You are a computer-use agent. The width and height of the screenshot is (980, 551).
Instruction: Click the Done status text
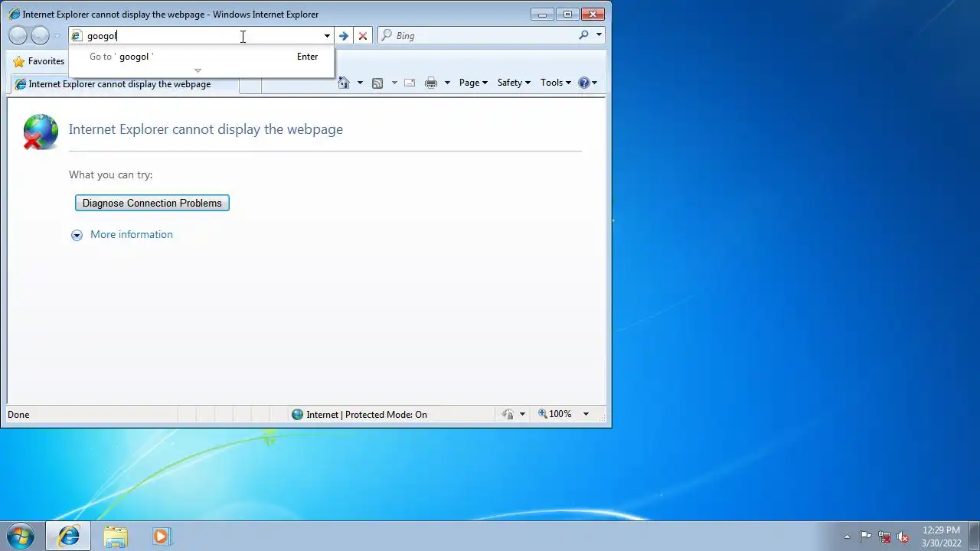18,415
